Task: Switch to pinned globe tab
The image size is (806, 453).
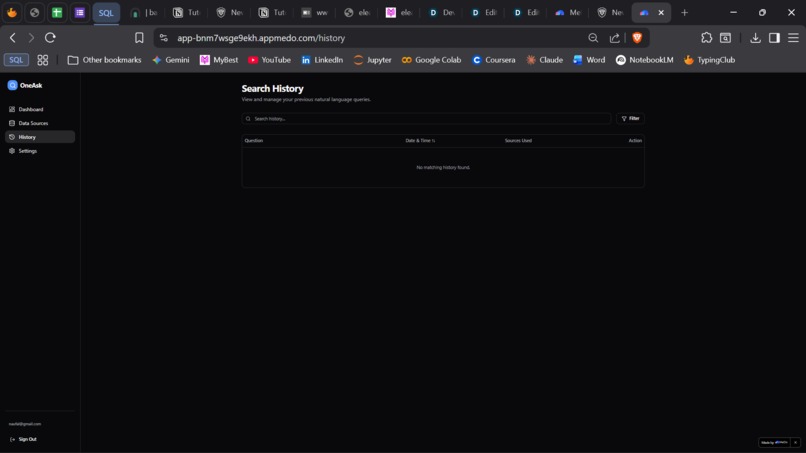Action: 34,12
